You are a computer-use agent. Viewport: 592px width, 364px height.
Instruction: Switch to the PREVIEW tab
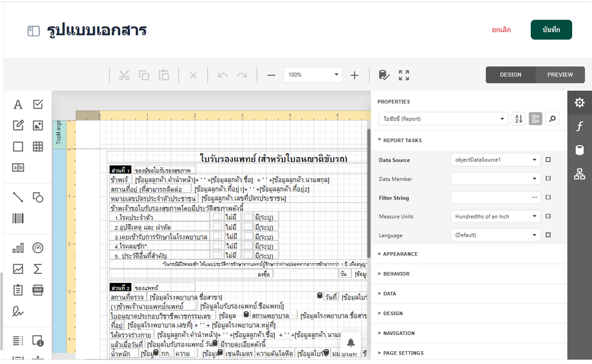click(560, 75)
